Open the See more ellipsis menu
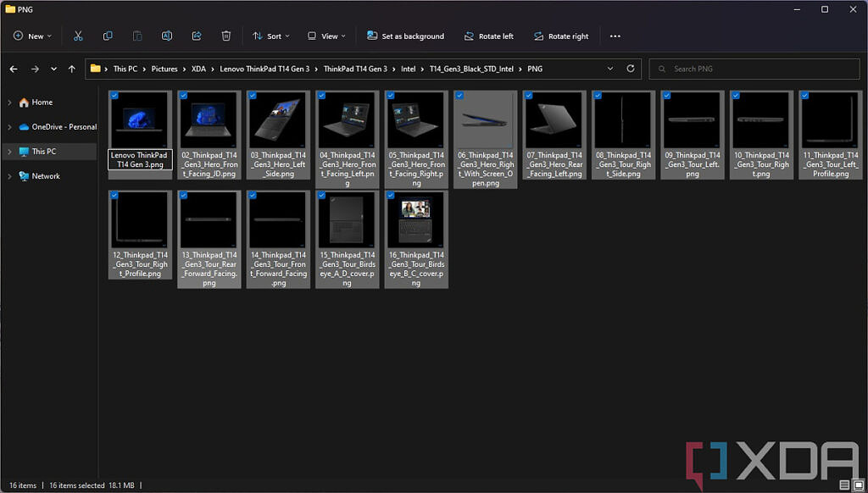Image resolution: width=868 pixels, height=493 pixels. point(615,36)
